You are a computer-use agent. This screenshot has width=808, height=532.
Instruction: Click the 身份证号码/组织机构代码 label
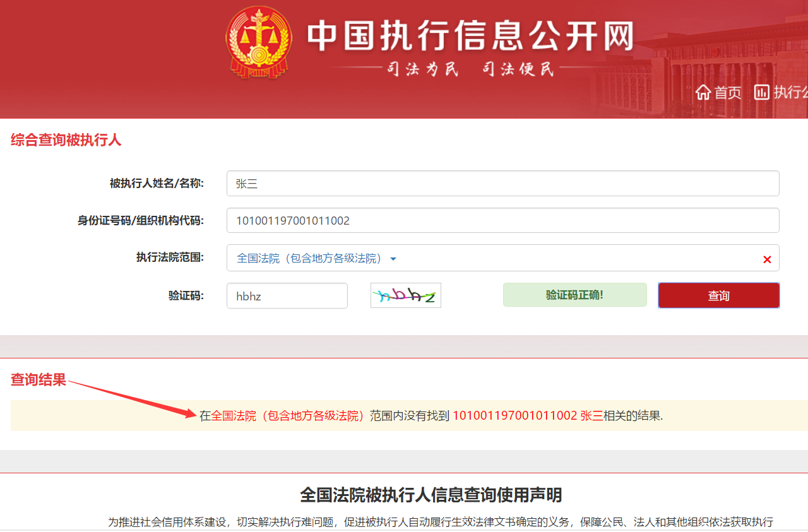coord(141,220)
